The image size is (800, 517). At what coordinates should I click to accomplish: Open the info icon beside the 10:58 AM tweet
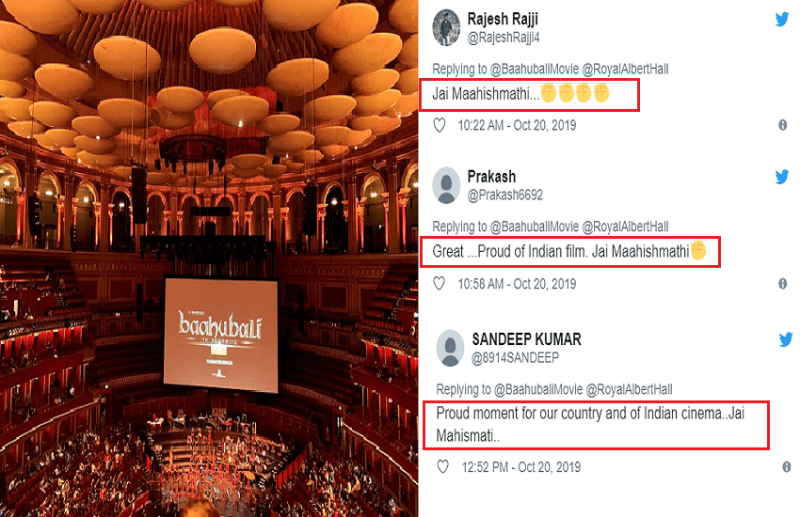[783, 283]
